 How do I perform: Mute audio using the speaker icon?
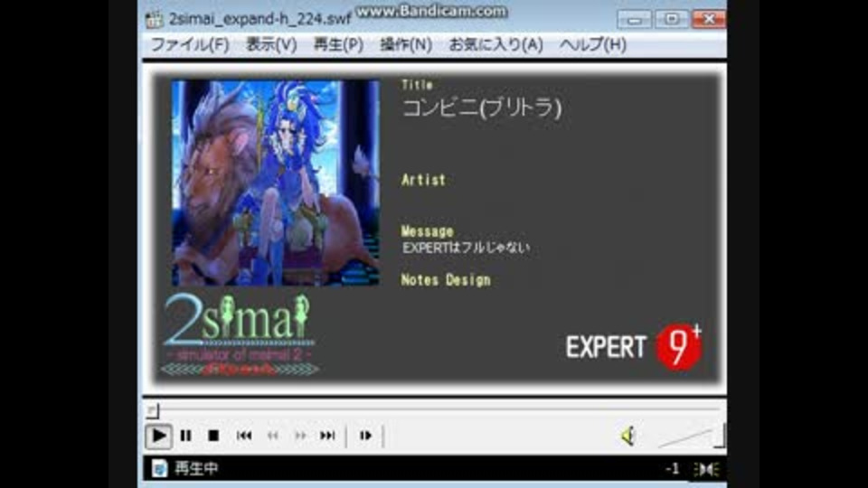pyautogui.click(x=627, y=436)
